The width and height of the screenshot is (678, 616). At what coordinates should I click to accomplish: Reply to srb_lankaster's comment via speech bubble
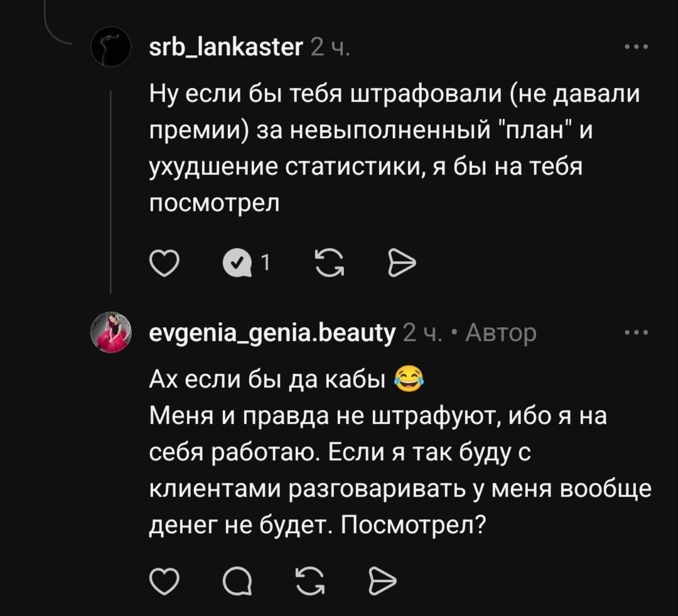point(237,263)
